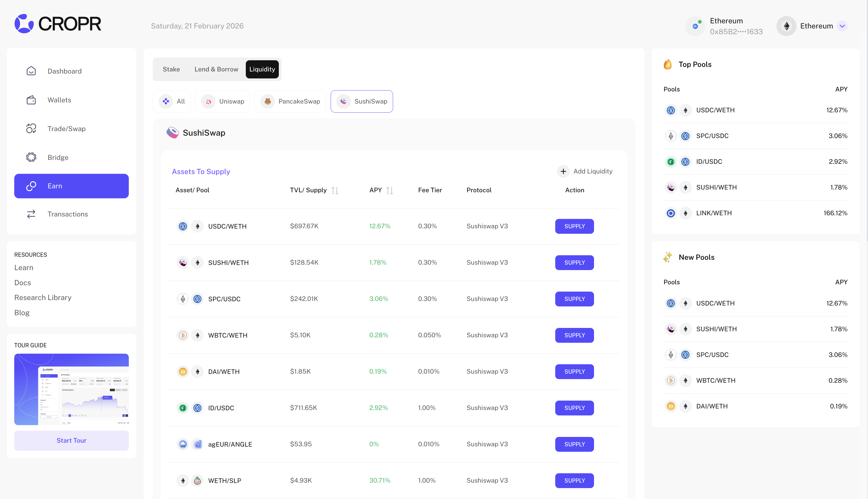
Task: Click the New Pools sparkle icon
Action: click(668, 257)
